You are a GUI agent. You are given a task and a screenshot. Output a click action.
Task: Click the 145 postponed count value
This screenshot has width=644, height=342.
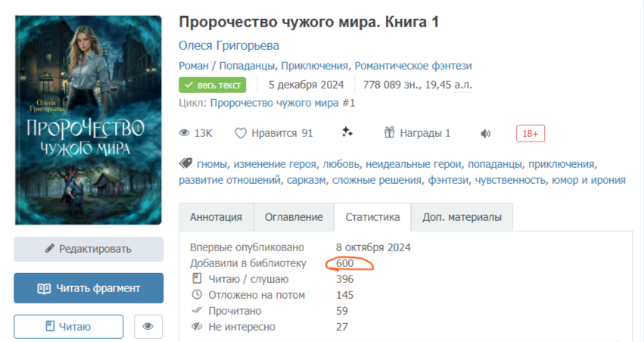344,295
